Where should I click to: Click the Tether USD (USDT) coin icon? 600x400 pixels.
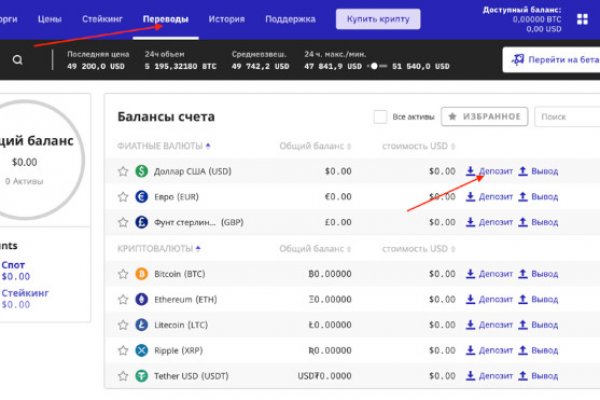[142, 376]
